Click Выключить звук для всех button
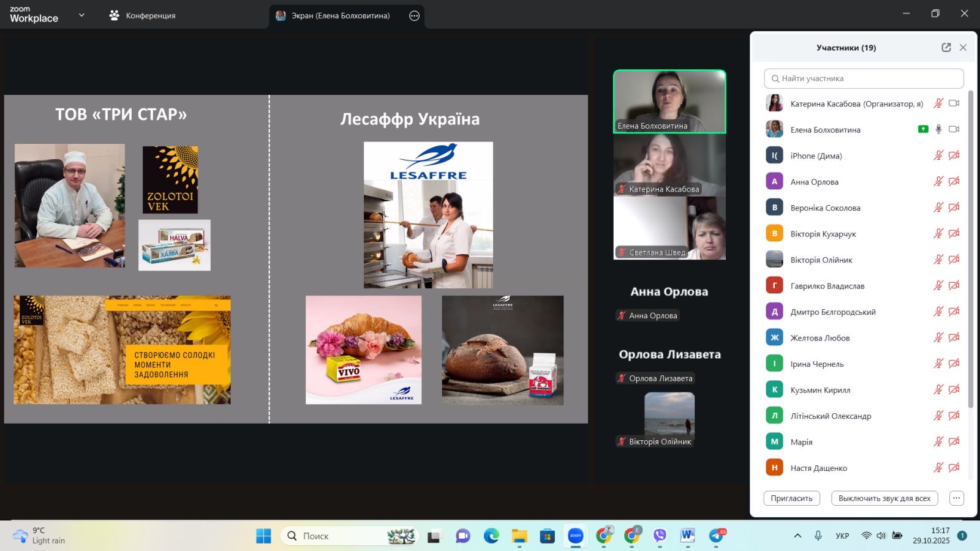 click(884, 498)
